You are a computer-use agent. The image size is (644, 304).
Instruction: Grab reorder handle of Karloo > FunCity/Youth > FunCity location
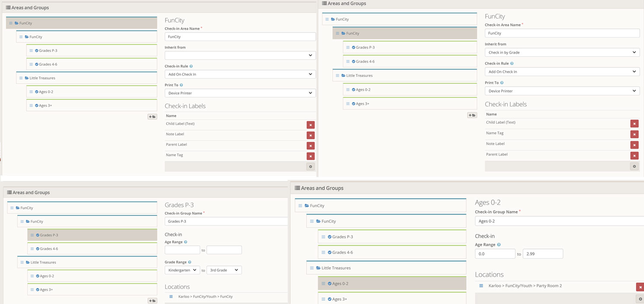(171, 297)
